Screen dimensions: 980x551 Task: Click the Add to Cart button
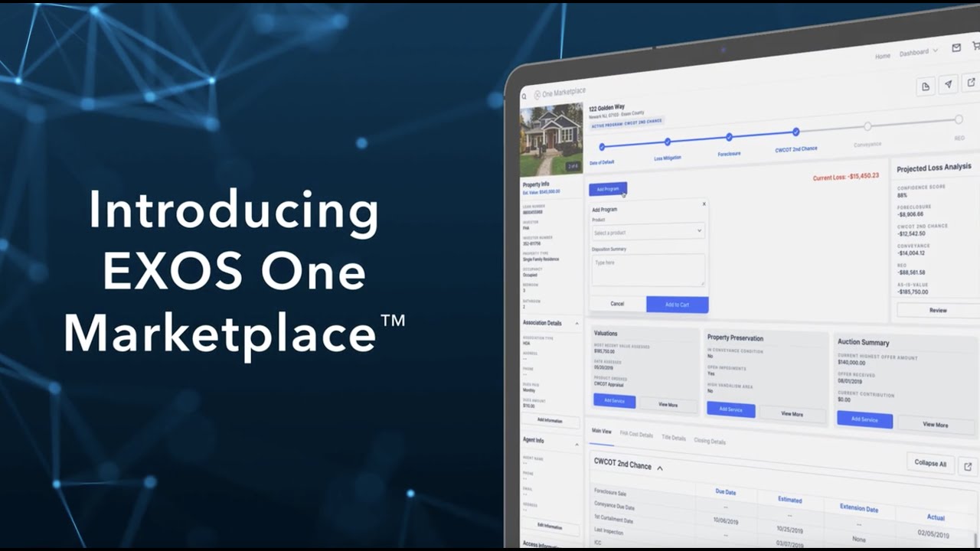677,305
